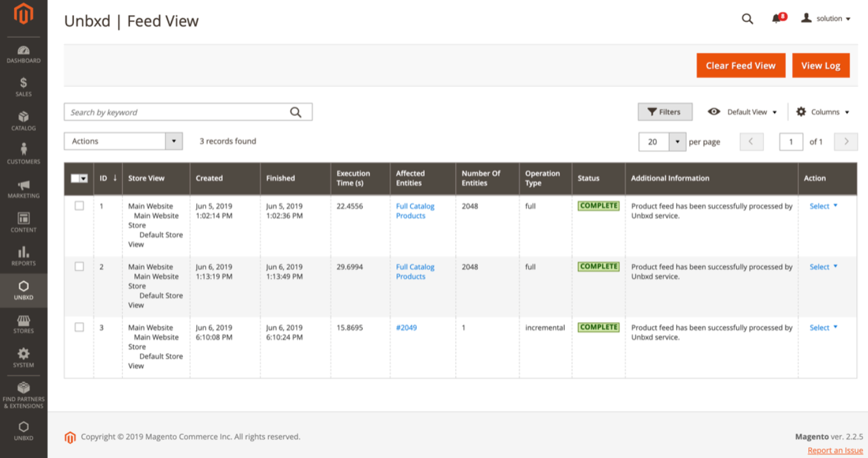Check the row 1 checkbox
This screenshot has height=458, width=868.
[79, 206]
